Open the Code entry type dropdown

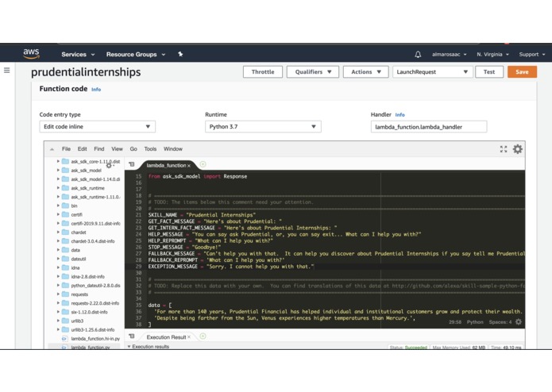point(97,126)
